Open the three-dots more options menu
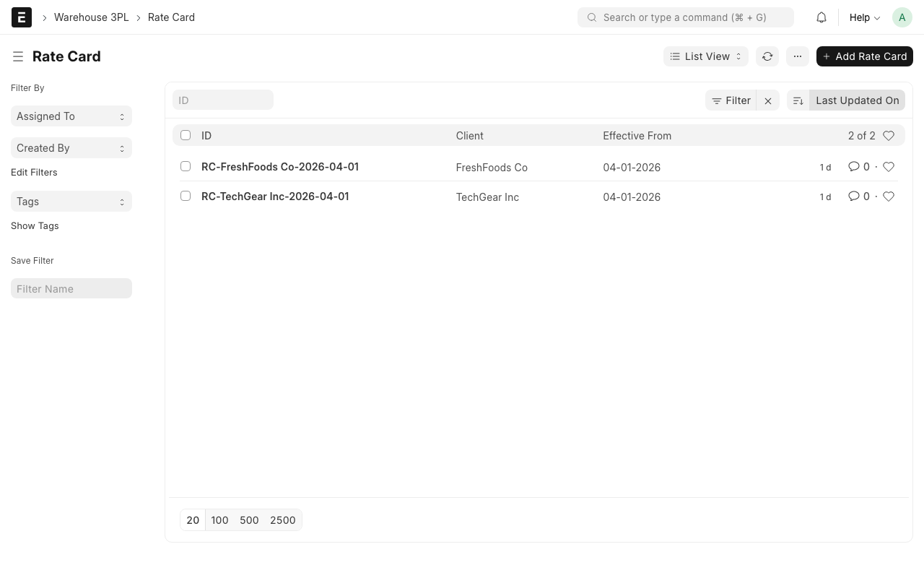This screenshot has height=578, width=924. pyautogui.click(x=798, y=56)
